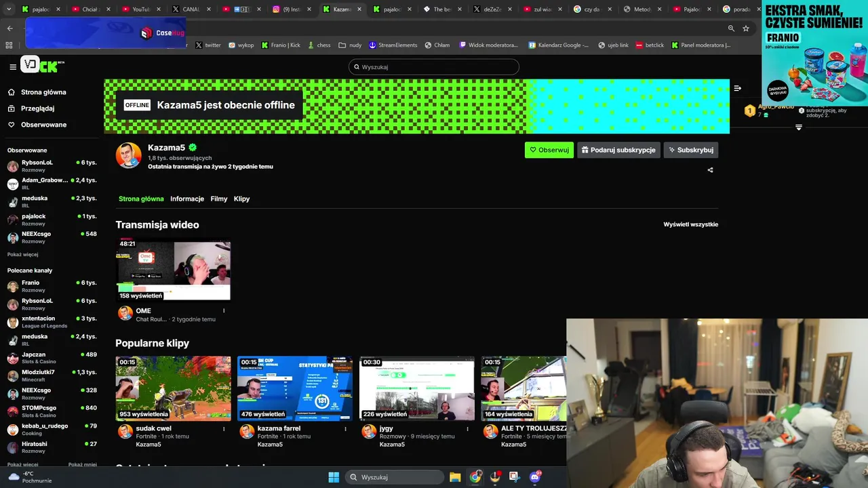The image size is (868, 488).
Task: Click the Obserwuj follow button
Action: (x=549, y=150)
